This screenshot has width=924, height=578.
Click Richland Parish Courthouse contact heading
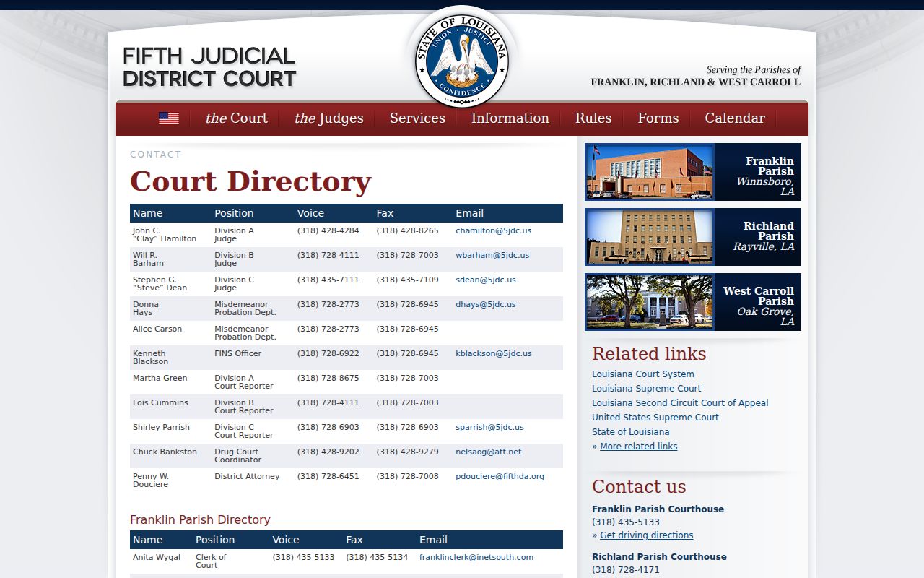coord(659,557)
